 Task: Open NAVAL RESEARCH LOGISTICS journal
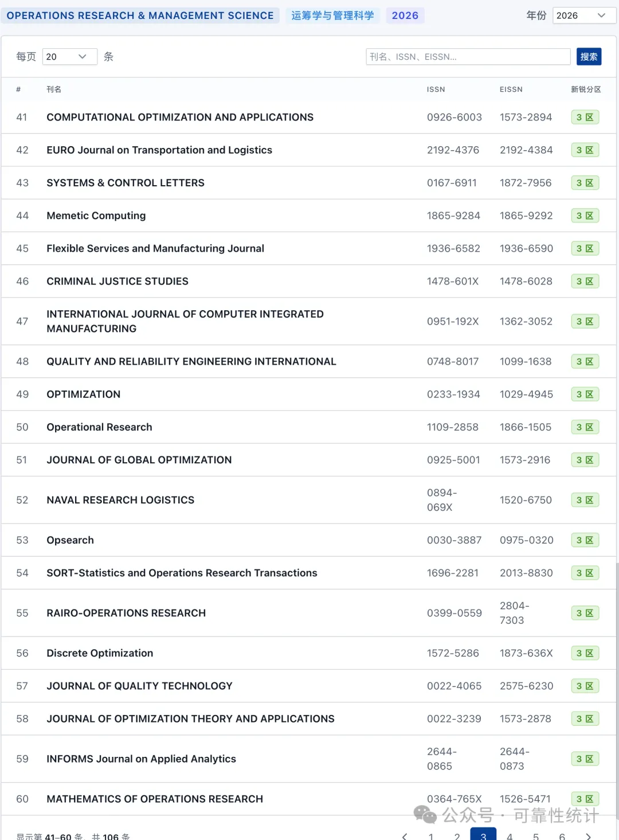pos(120,500)
